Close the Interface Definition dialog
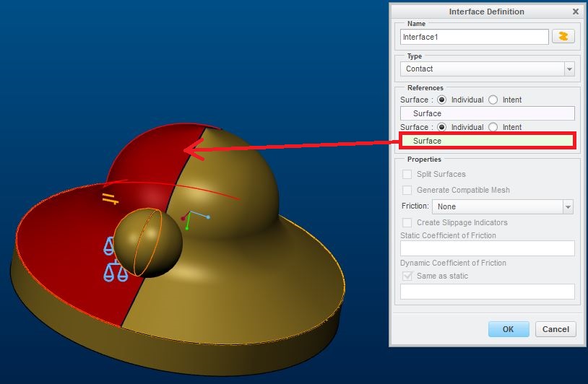Screen dimensions: 588x384 click(x=575, y=12)
